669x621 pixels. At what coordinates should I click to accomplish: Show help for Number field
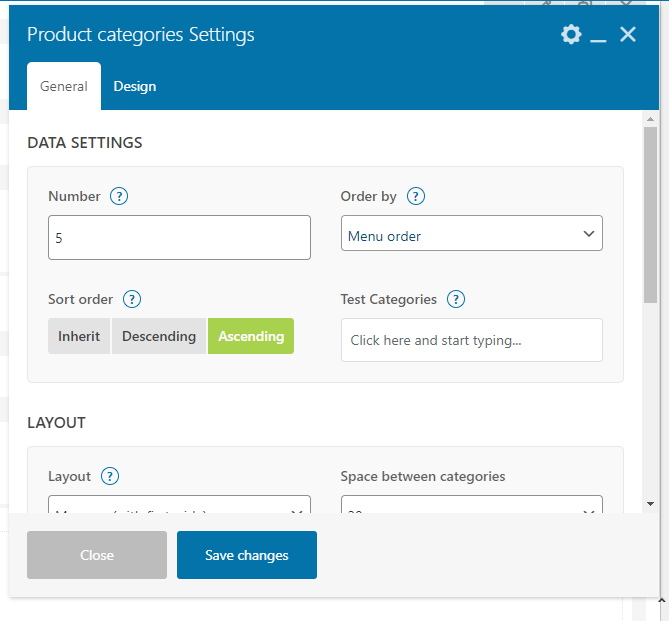coord(119,196)
